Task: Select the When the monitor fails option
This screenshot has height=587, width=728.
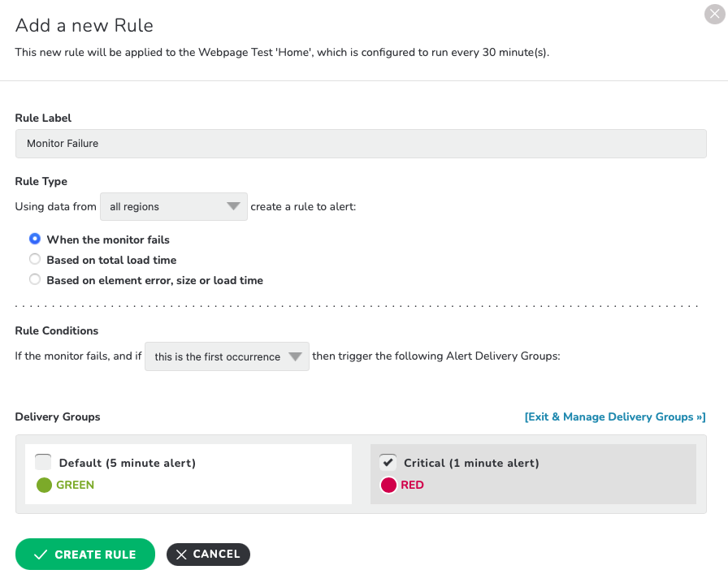Action: (x=35, y=239)
